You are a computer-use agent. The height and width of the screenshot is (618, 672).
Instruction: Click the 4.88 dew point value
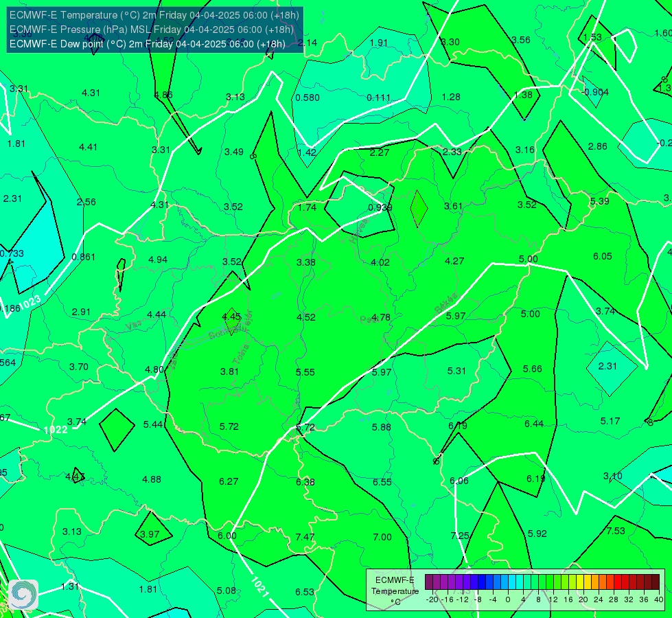(x=152, y=479)
